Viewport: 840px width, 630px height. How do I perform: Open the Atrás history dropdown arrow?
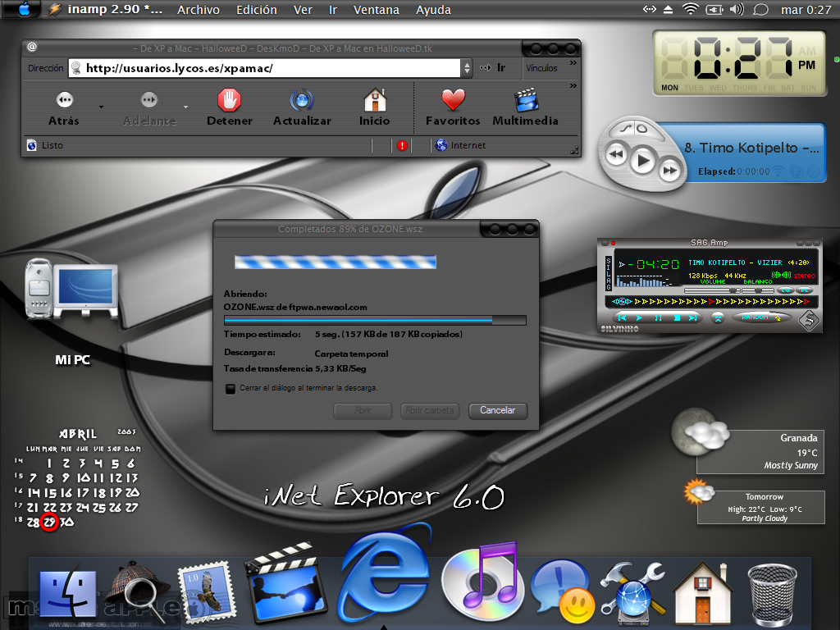101,107
